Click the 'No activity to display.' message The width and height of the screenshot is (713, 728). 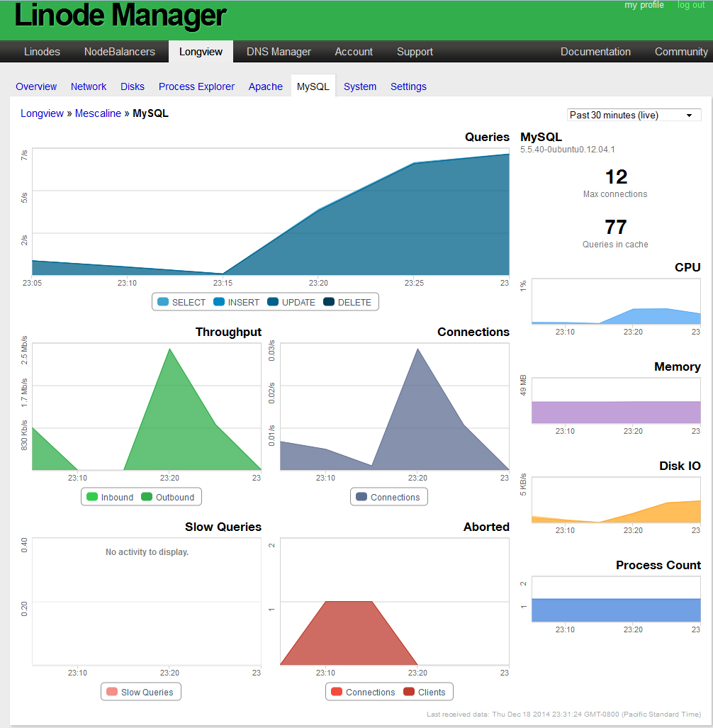coord(147,552)
